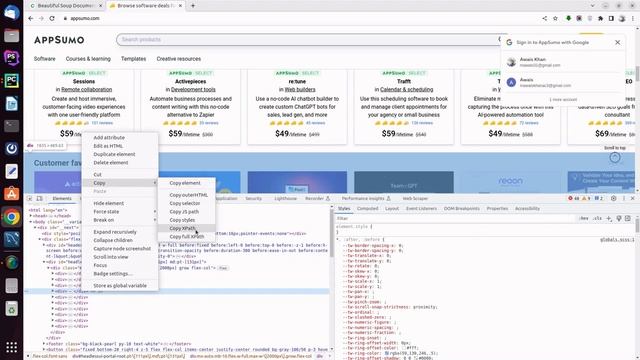Viewport: 640px width, 360px height.
Task: Toggle the .hov element state button
Action: (x=584, y=218)
